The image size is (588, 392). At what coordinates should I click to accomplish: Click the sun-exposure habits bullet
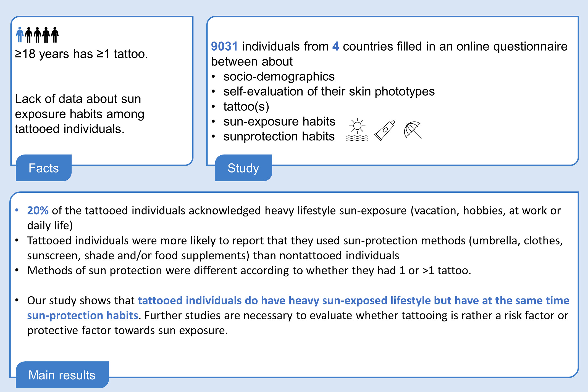279,122
